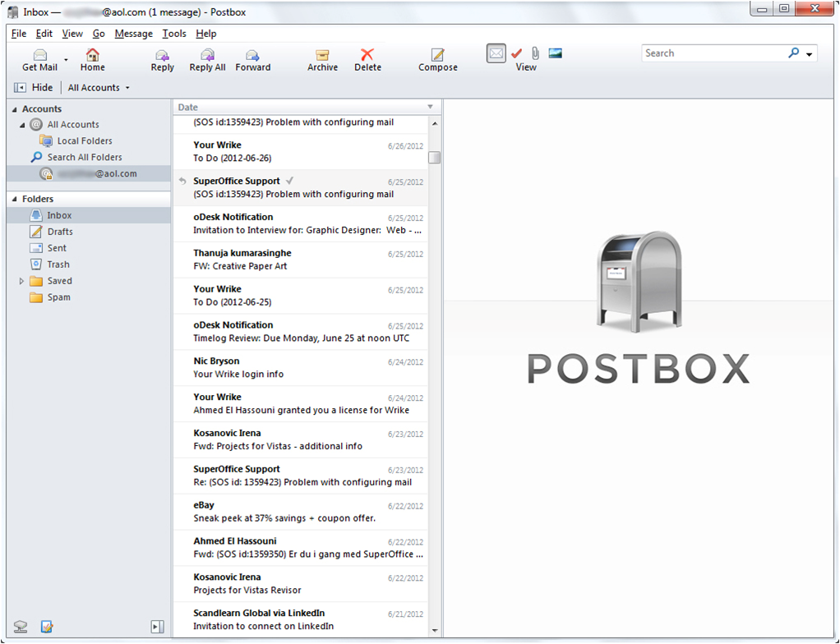Viewport: 840px width, 644px height.
Task: Toggle the red checkmark to-do view
Action: click(x=516, y=53)
